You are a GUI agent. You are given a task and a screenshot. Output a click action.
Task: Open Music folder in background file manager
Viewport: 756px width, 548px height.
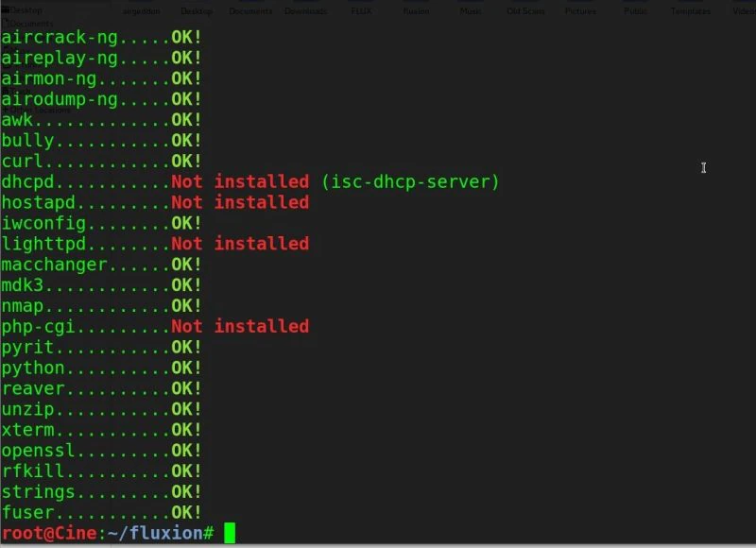click(x=471, y=10)
